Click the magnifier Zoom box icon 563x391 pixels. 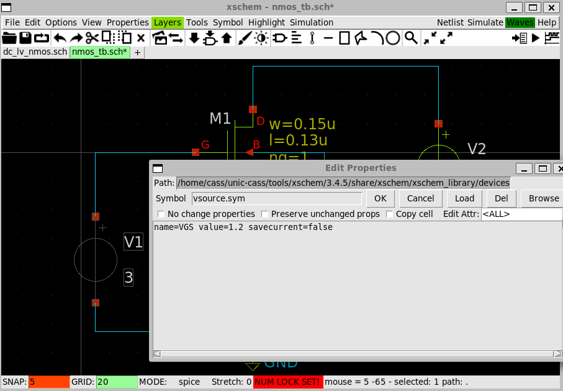[x=411, y=38]
